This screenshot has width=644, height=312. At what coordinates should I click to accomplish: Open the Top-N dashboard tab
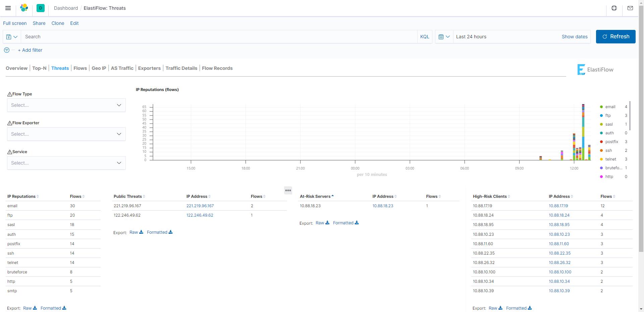pos(39,68)
